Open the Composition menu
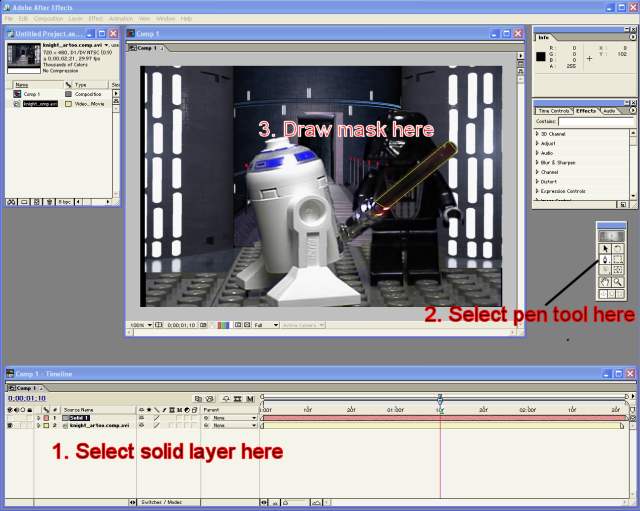640x511 pixels. coord(48,19)
